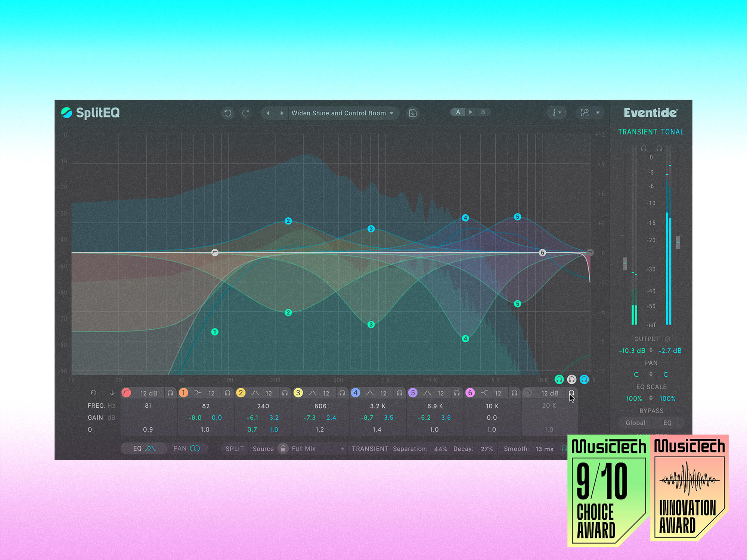Click the Transient EQ scale 100% value

point(634,398)
